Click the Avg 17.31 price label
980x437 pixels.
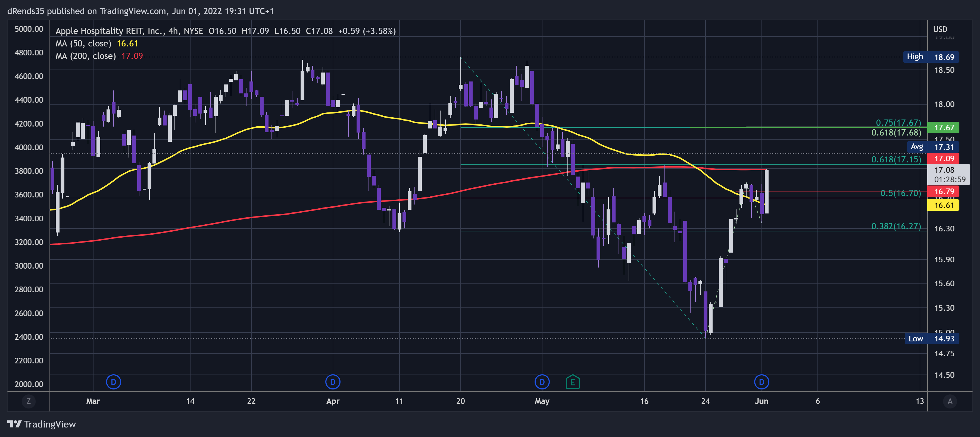(x=933, y=147)
